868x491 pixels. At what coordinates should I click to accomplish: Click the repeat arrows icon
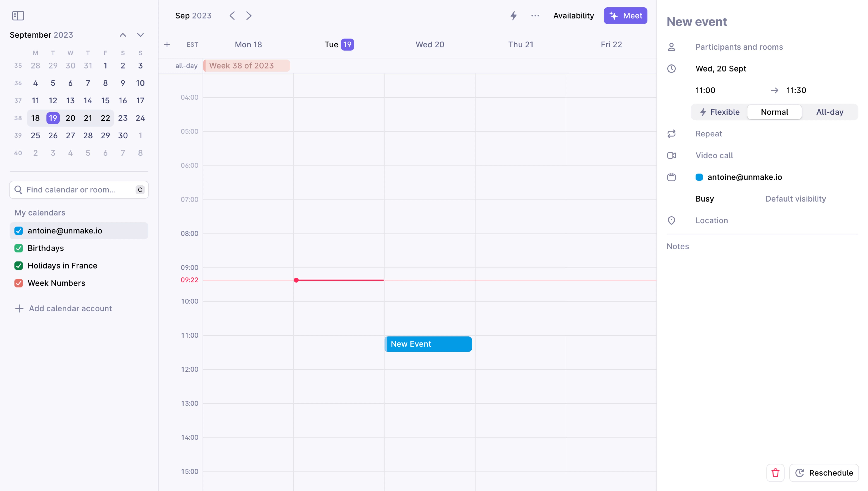(x=671, y=134)
